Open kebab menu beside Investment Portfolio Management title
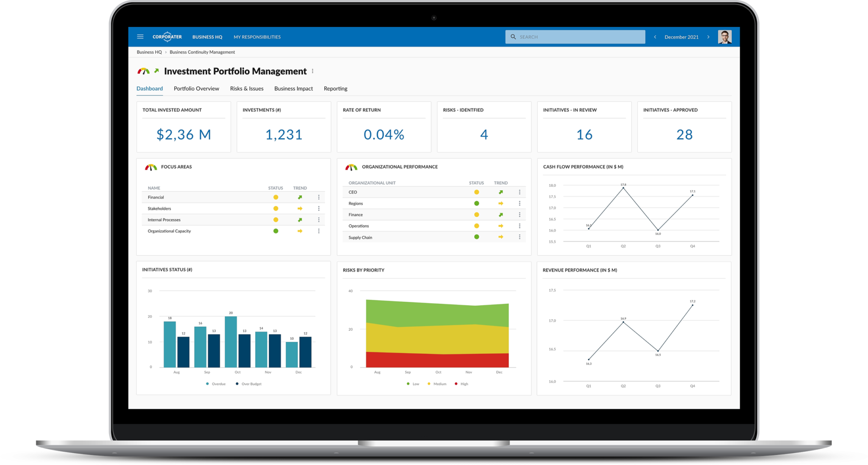 click(313, 71)
